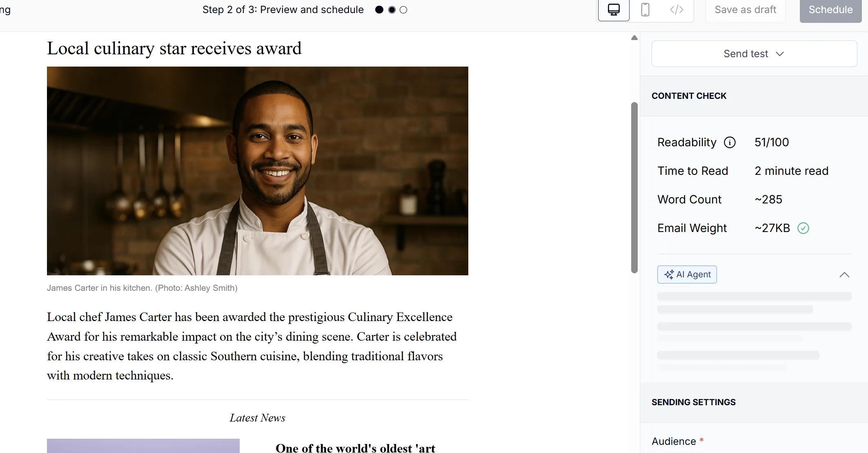Click the Save as draft button
The height and width of the screenshot is (453, 868).
tap(746, 10)
